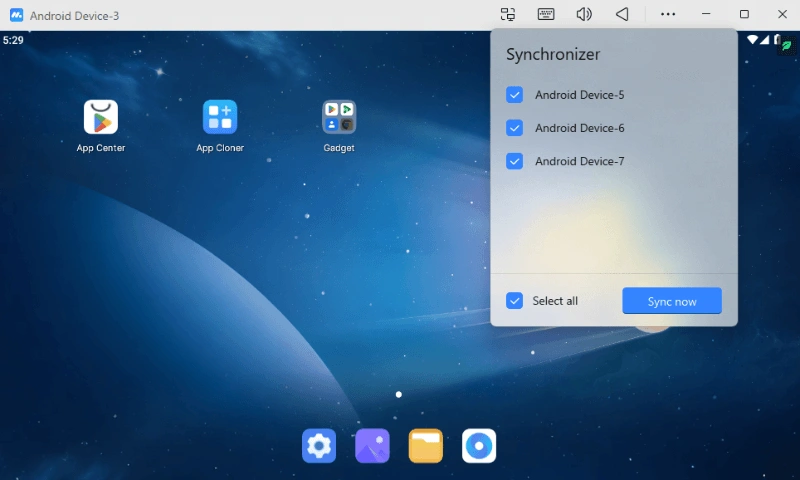Click the emulator logo in title bar
This screenshot has height=480, width=800.
coord(16,15)
